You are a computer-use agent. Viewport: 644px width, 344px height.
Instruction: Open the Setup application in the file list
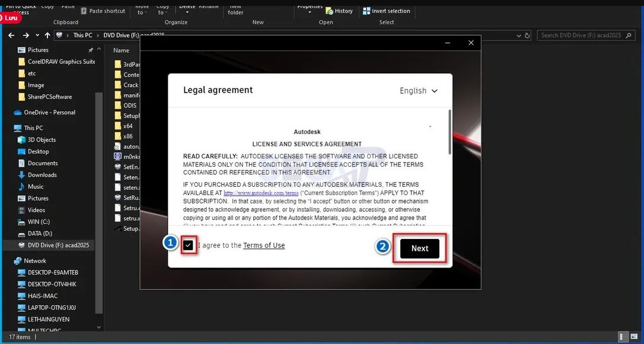tap(130, 228)
